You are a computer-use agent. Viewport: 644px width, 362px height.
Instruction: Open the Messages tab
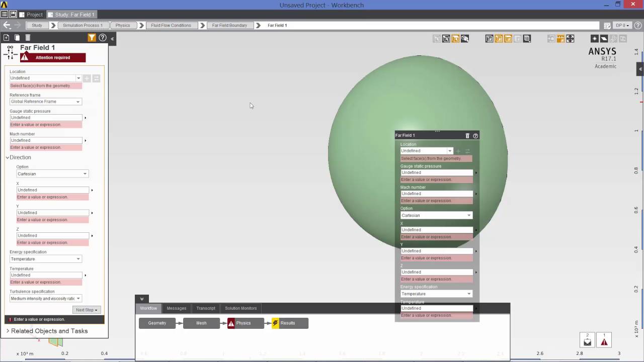[x=177, y=308]
